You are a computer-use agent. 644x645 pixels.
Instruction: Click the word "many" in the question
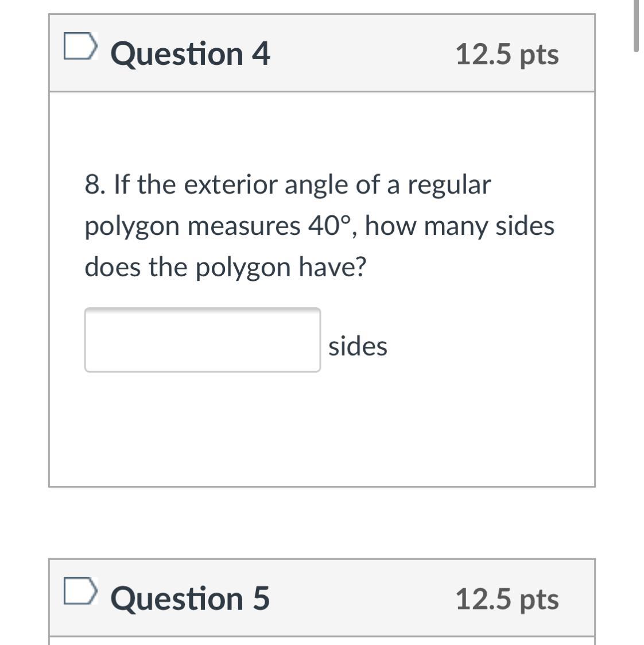456,226
